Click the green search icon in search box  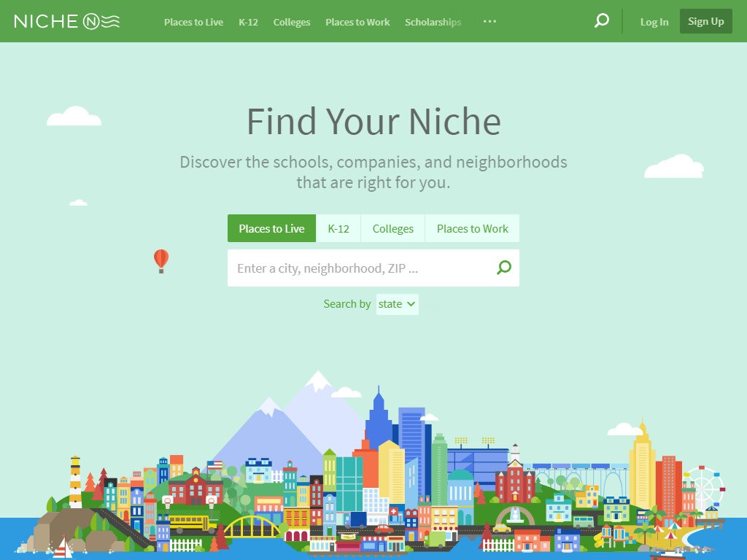pyautogui.click(x=504, y=268)
